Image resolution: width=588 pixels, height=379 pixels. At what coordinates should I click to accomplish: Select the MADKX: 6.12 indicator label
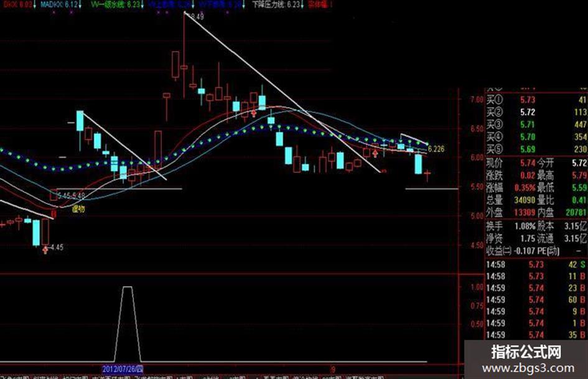(x=60, y=5)
